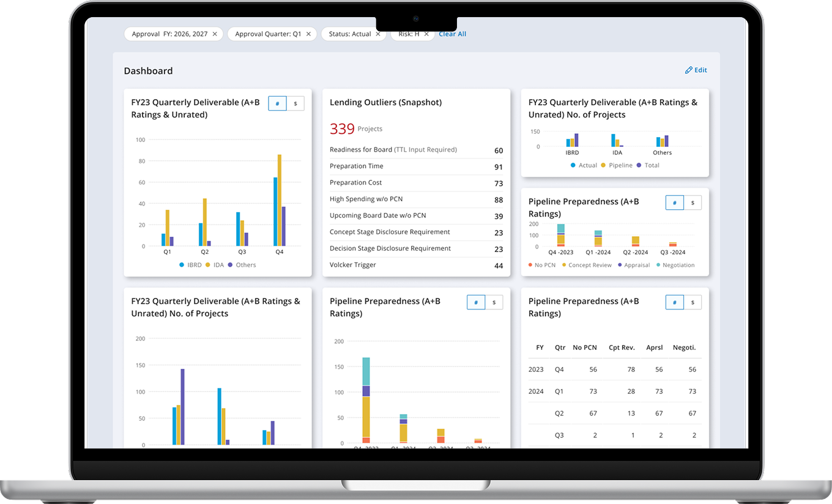Toggle the Pipeline series in the legend
This screenshot has height=504, width=832.
pos(616,165)
